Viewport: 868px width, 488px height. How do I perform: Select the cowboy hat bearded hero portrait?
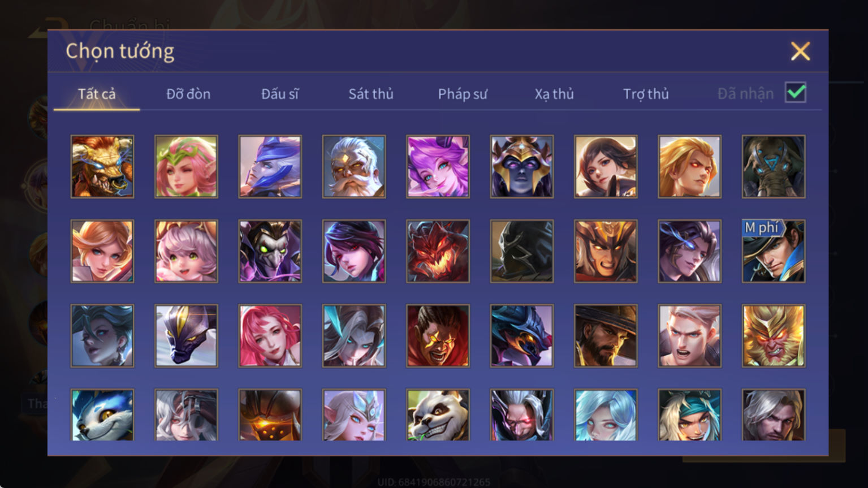(606, 336)
